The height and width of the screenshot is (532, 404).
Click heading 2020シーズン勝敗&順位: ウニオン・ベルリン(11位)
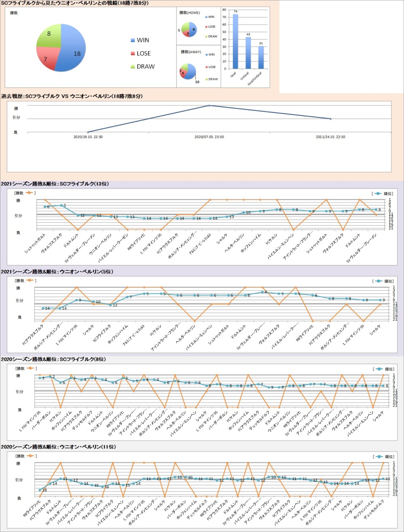(x=59, y=447)
